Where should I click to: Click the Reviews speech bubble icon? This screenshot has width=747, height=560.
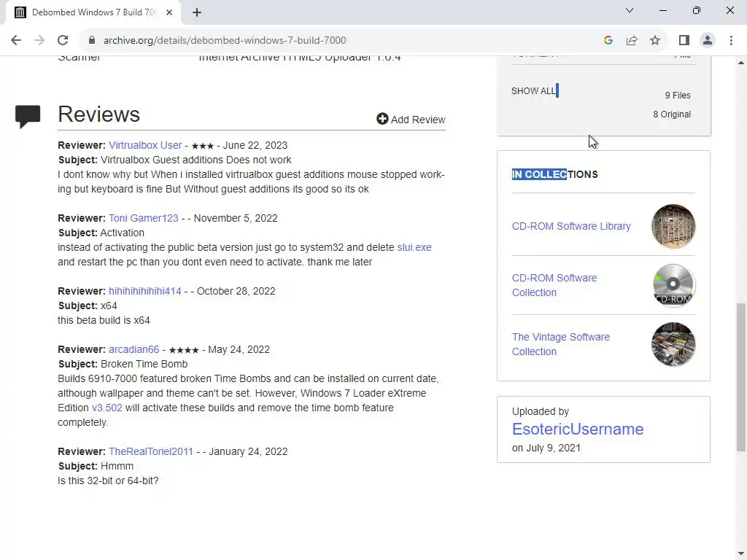coord(28,117)
